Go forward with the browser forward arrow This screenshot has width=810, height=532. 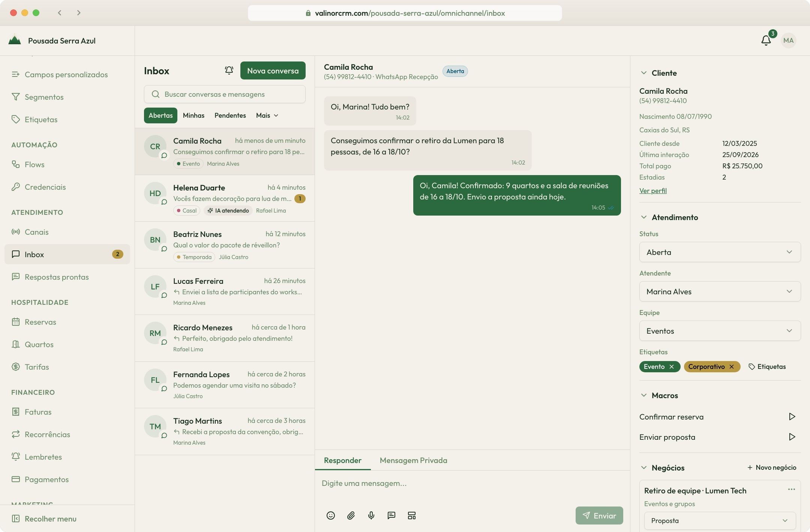coord(78,13)
